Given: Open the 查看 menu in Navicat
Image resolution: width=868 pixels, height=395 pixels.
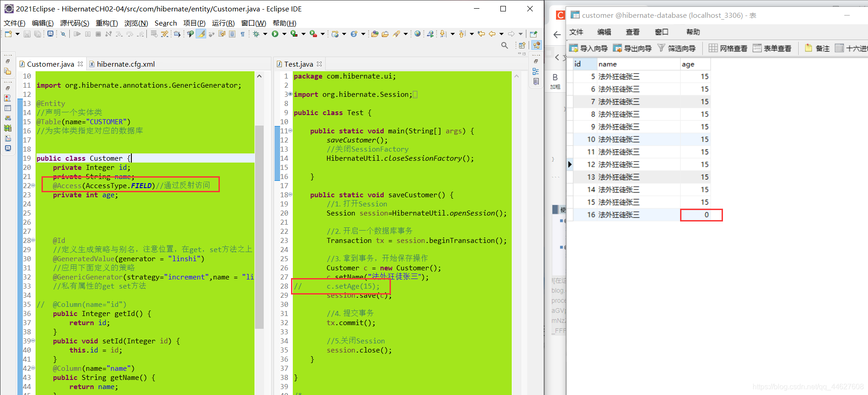Looking at the screenshot, I should [633, 32].
